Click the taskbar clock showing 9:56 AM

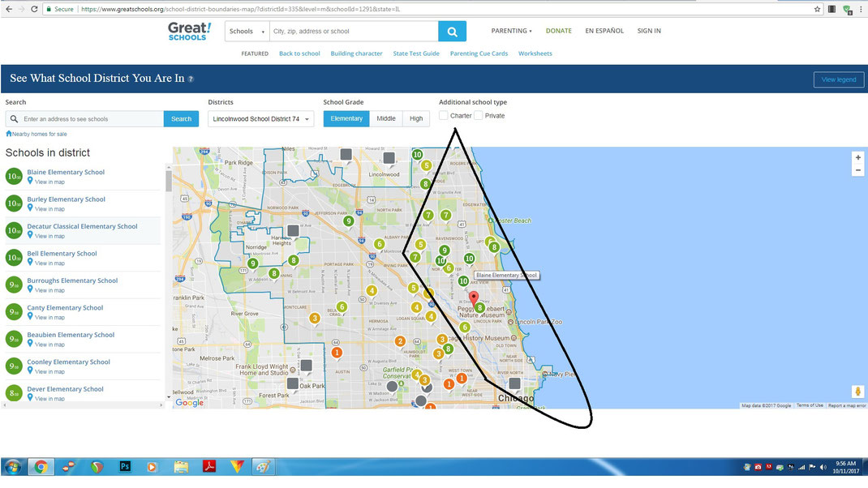pos(845,468)
